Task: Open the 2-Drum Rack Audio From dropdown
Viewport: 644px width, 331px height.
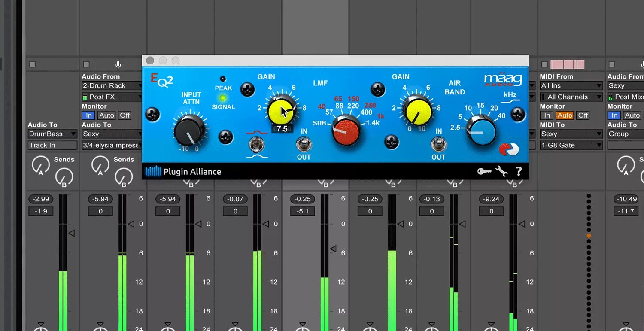Action: (112, 85)
